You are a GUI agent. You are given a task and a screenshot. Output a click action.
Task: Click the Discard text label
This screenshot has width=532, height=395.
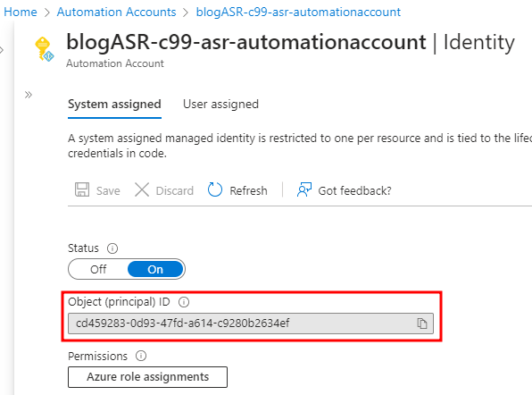174,191
